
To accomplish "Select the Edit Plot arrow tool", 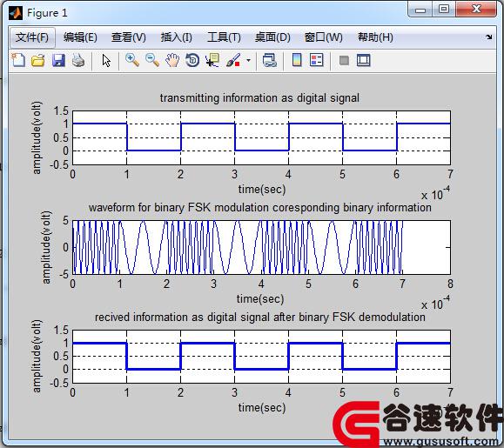I will pos(106,60).
